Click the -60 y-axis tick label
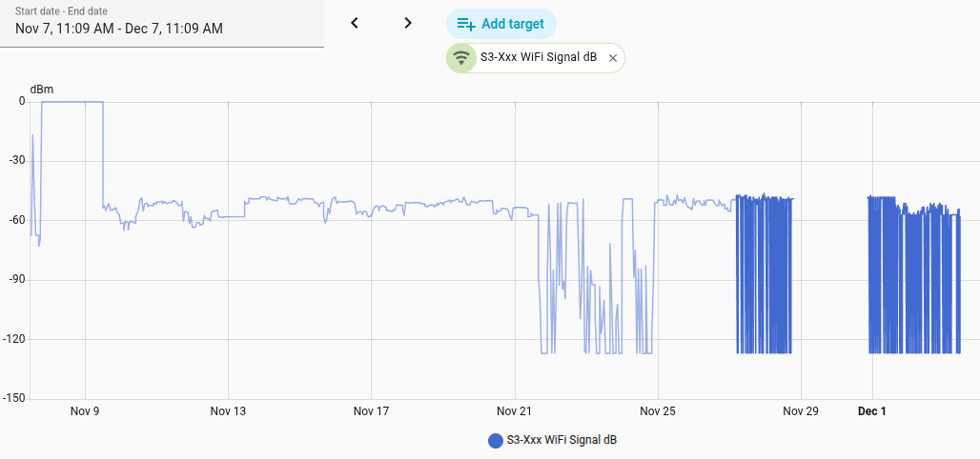Screen dimensions: 980x459 [x=17, y=220]
